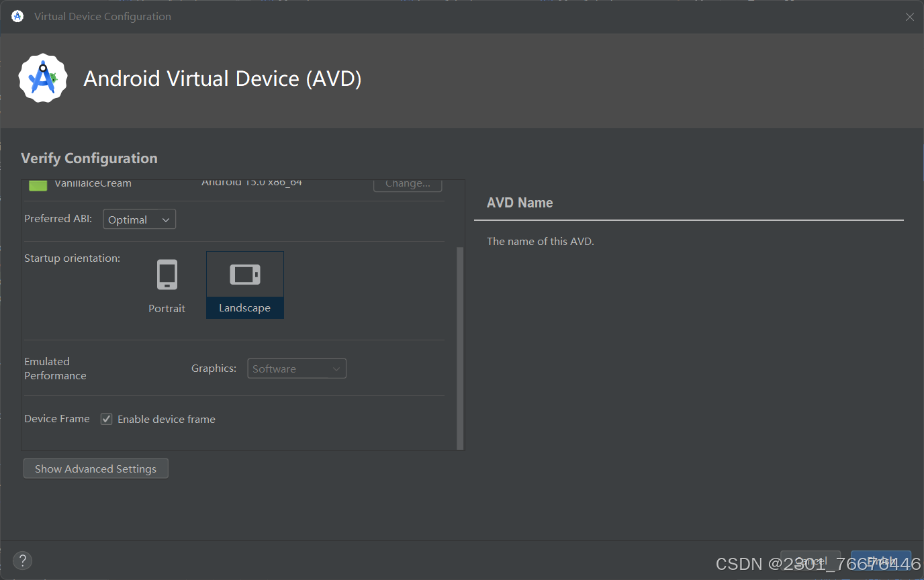Open the Preferred ABI Optimal dropdown

140,220
